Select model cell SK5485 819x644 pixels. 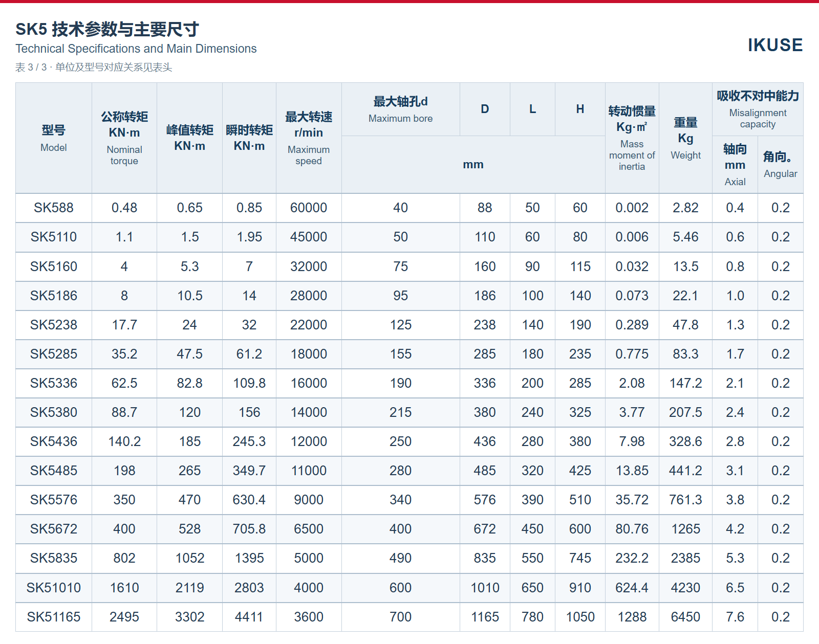[x=54, y=471]
